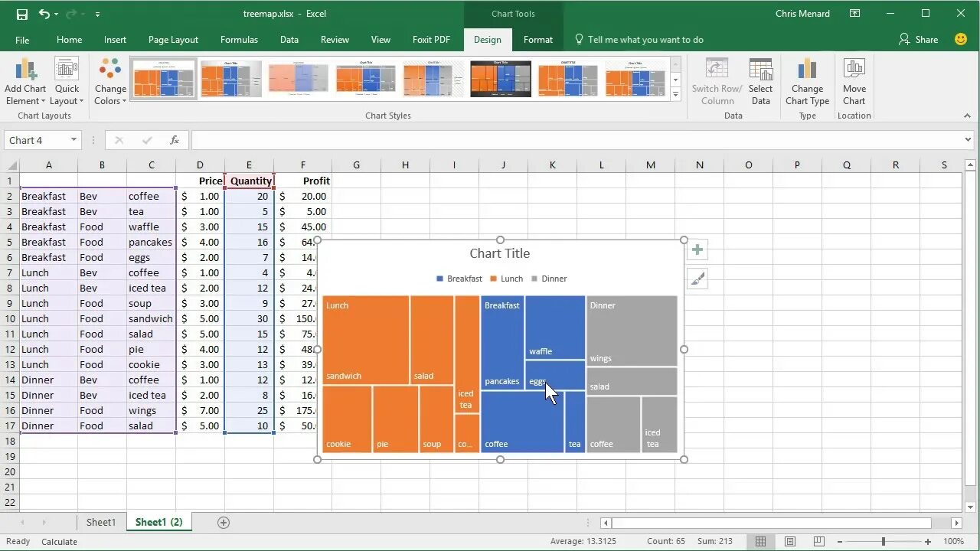The height and width of the screenshot is (551, 980).
Task: Select the Sheet1 (2) tab
Action: click(x=159, y=523)
